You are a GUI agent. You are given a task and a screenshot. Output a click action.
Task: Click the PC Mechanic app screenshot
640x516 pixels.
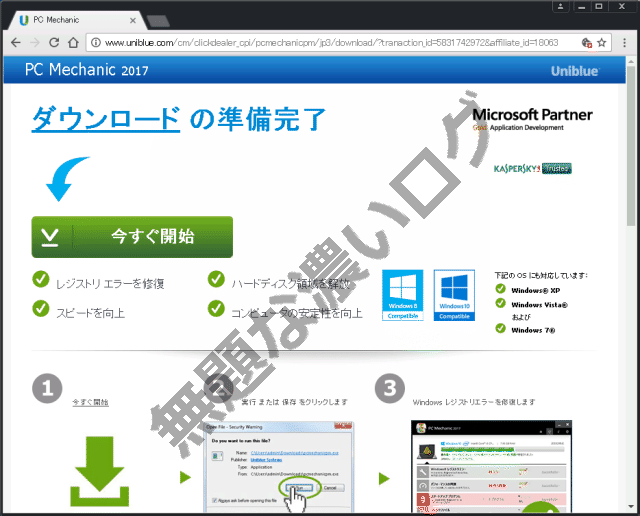click(491, 467)
